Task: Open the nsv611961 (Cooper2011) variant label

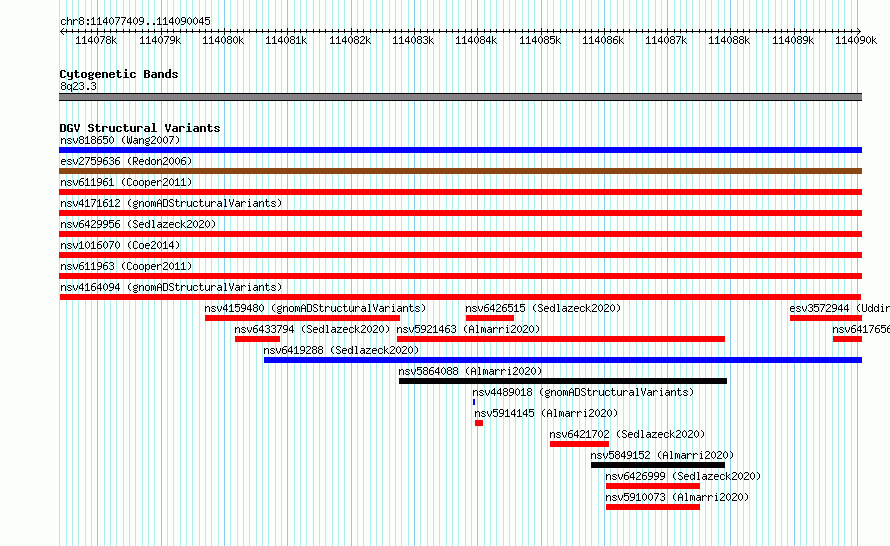Action: coord(126,182)
